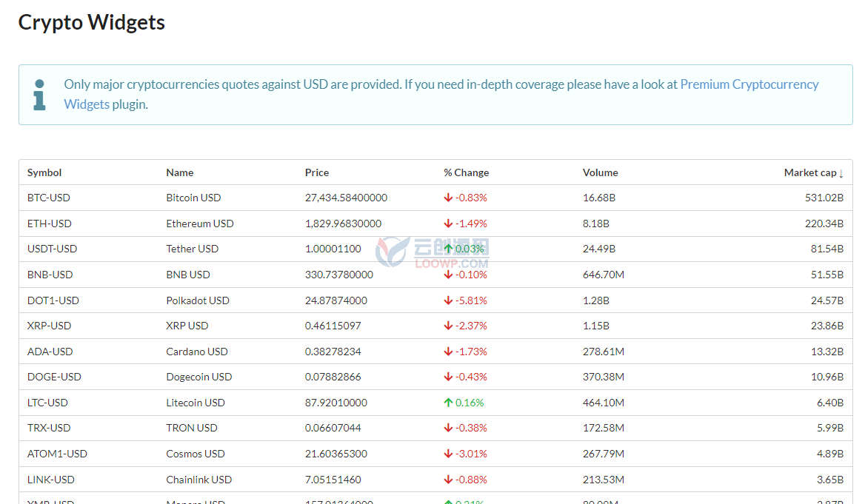This screenshot has height=504, width=865.
Task: Select the ETH-USD symbol cell
Action: [49, 224]
